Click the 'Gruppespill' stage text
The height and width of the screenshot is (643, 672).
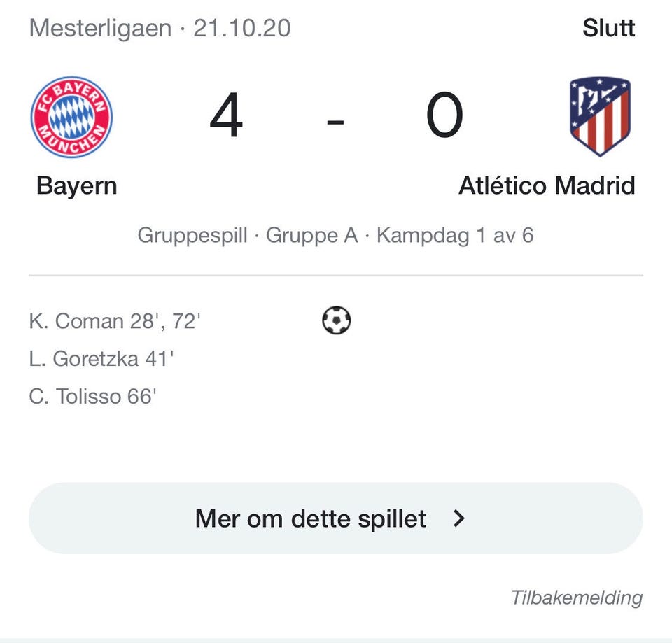[192, 236]
